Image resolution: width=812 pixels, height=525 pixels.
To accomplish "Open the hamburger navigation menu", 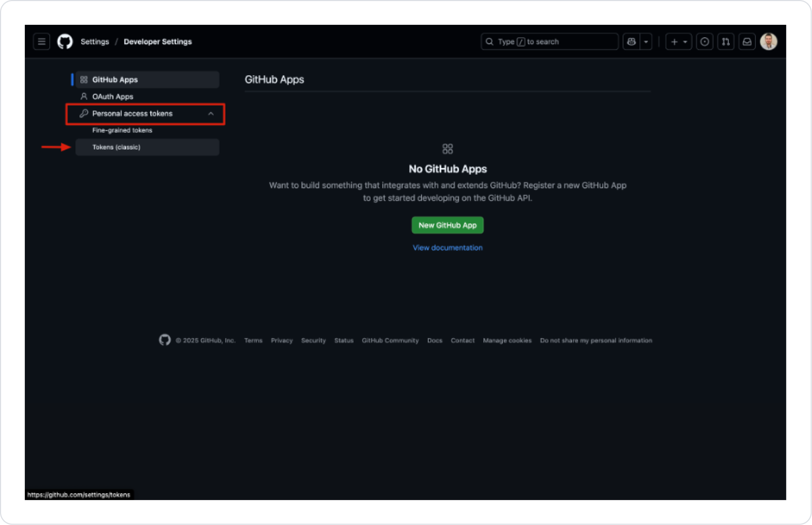I will pyautogui.click(x=41, y=41).
